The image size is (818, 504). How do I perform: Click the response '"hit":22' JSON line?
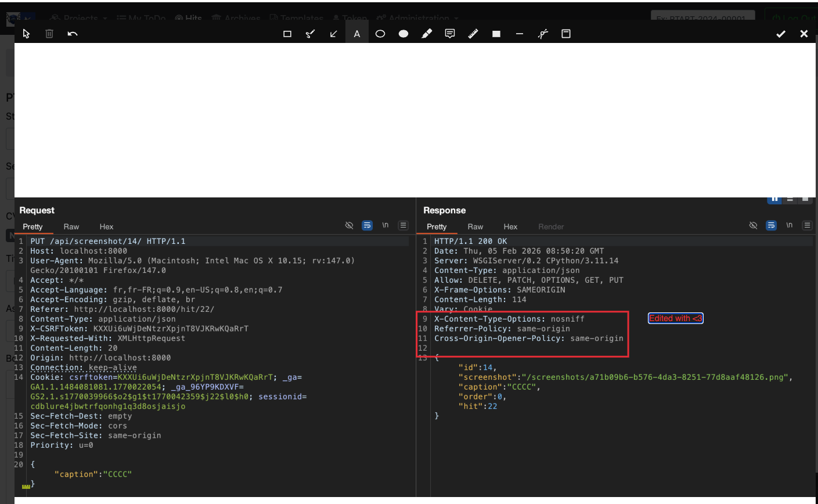pos(478,406)
